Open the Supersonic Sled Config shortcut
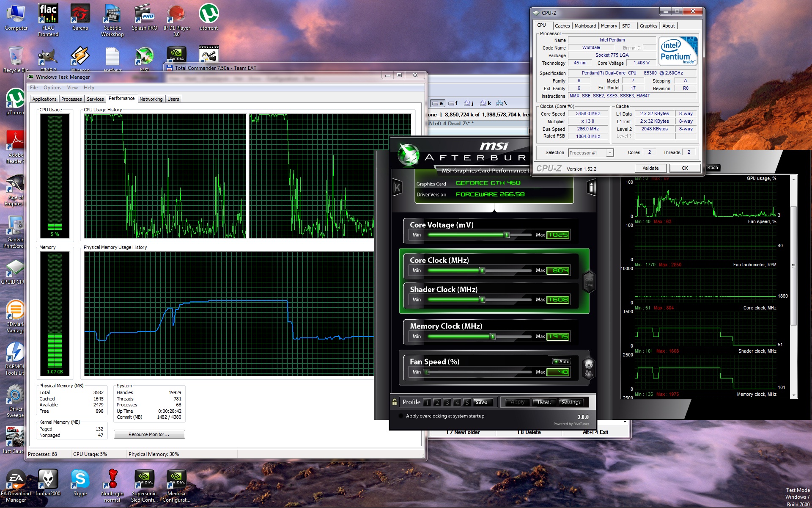Screen dimensions: 812x508 [x=144, y=486]
